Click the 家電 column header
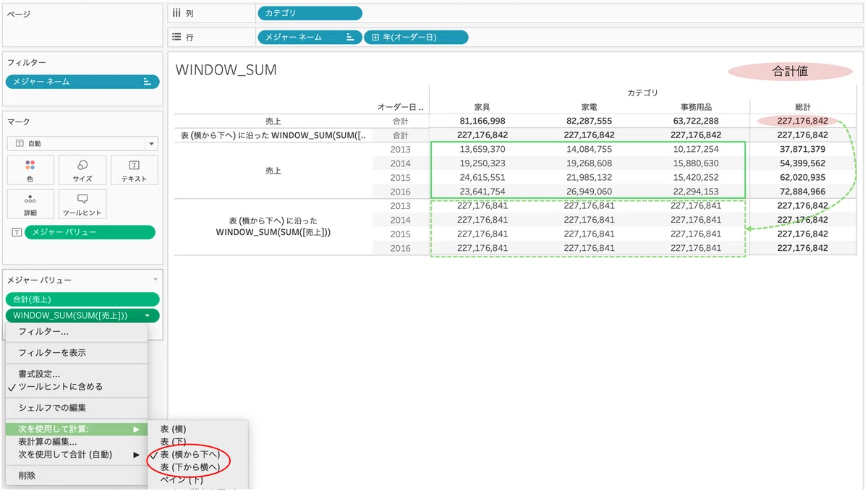This screenshot has width=868, height=491. pyautogui.click(x=589, y=107)
